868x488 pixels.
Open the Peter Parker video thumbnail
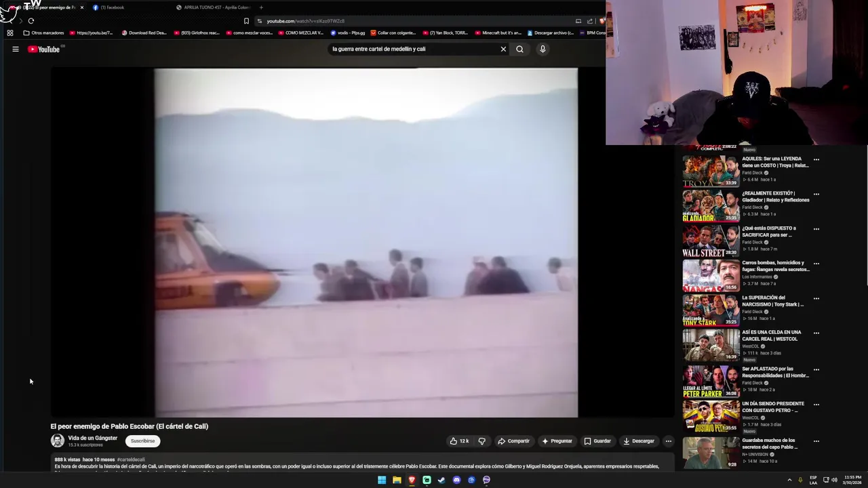[711, 381]
